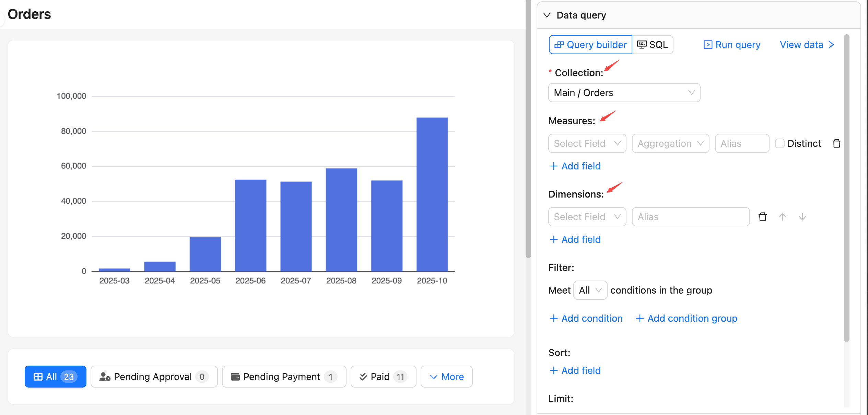
Task: Expand the More filter dropdown
Action: tap(446, 377)
